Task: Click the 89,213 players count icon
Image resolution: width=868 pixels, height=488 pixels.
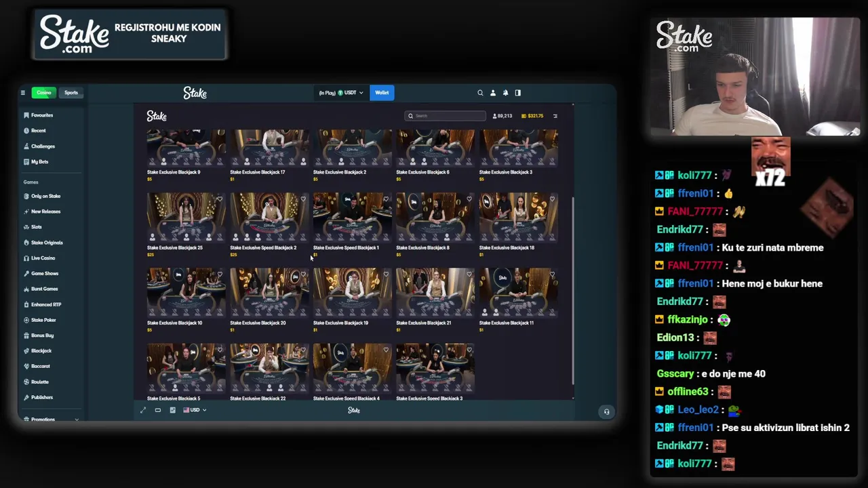Action: [x=495, y=116]
